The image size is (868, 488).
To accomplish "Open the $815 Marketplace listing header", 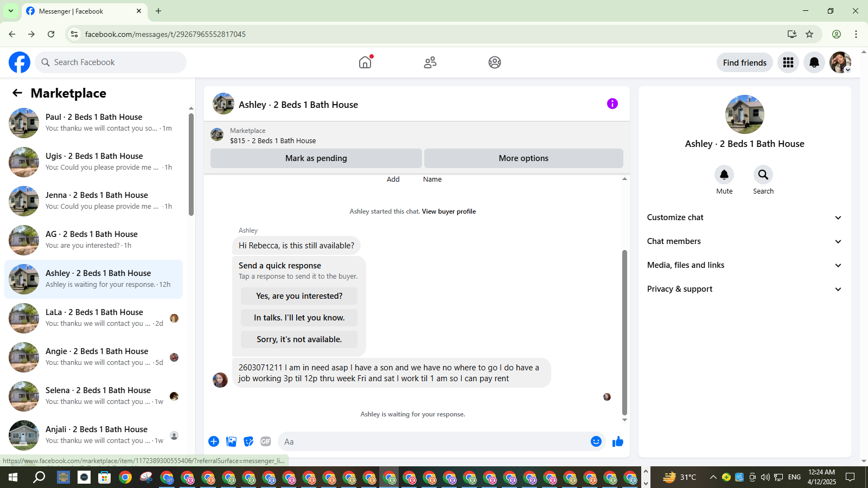I will [417, 135].
